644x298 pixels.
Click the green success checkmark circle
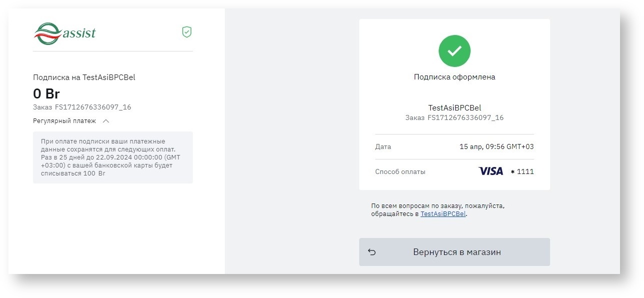click(x=454, y=50)
